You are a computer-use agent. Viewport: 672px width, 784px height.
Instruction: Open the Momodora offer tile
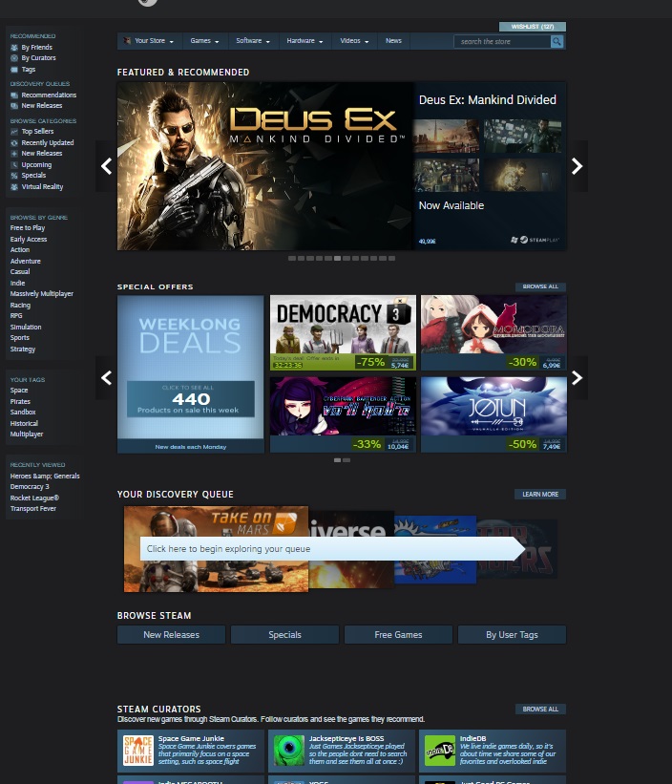(493, 332)
